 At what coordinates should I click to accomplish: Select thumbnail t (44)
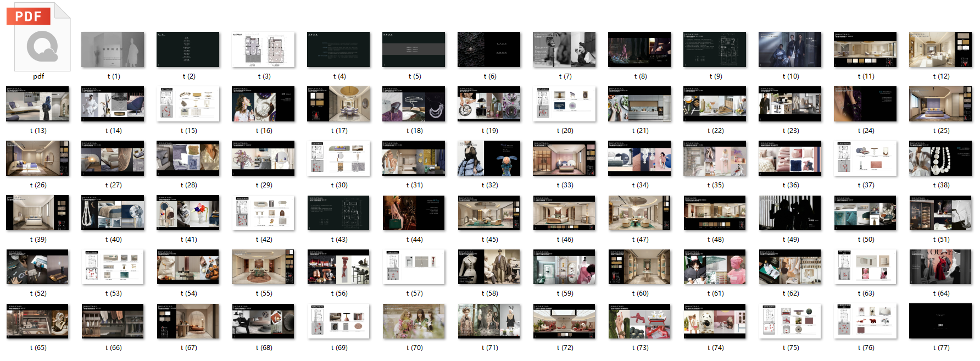(414, 213)
